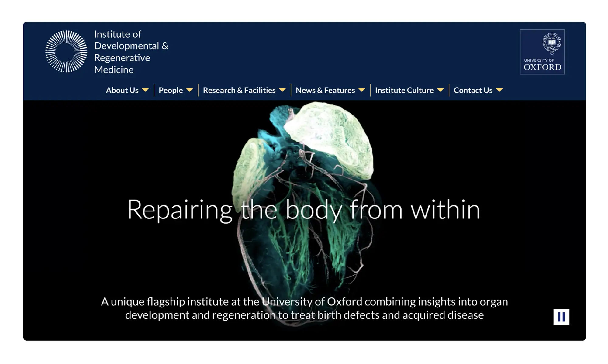This screenshot has width=608, height=364.
Task: Click the heading Repairing the body from within
Action: (x=304, y=210)
